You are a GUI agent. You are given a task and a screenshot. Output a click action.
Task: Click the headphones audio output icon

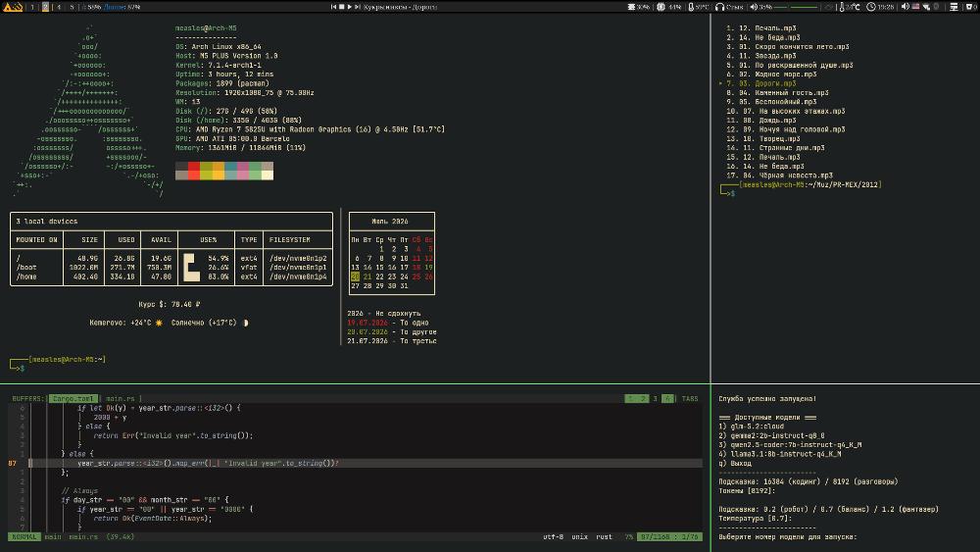(x=720, y=7)
